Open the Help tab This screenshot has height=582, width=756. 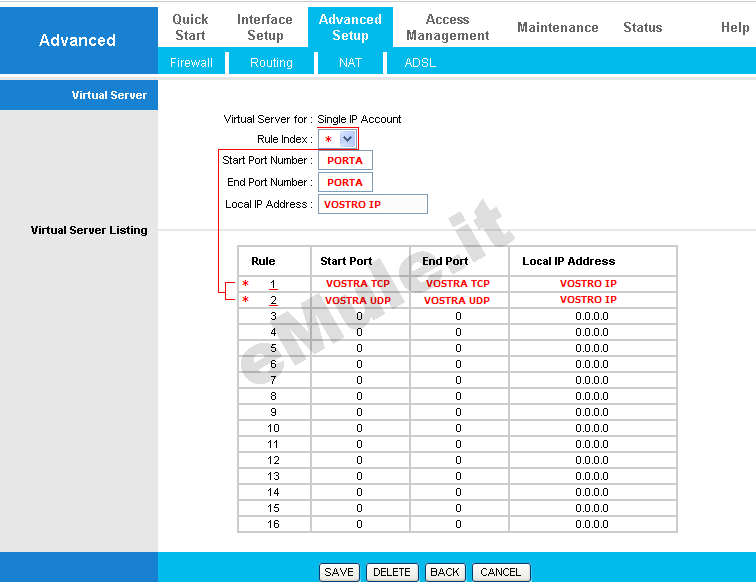coord(735,27)
